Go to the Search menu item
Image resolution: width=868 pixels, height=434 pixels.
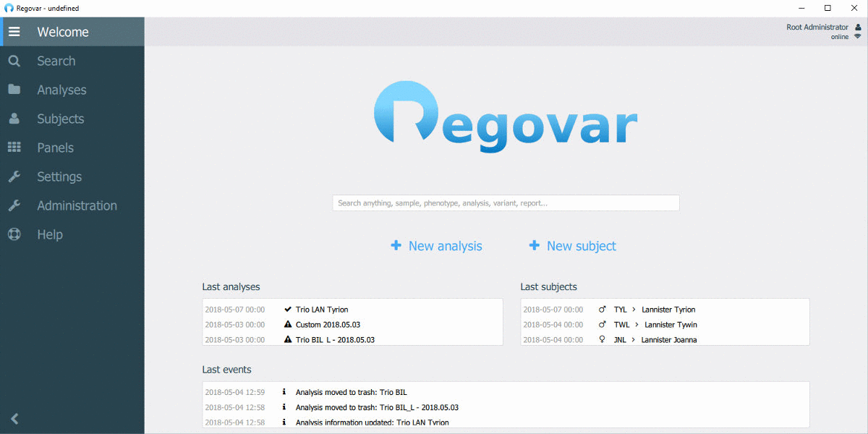(x=72, y=61)
